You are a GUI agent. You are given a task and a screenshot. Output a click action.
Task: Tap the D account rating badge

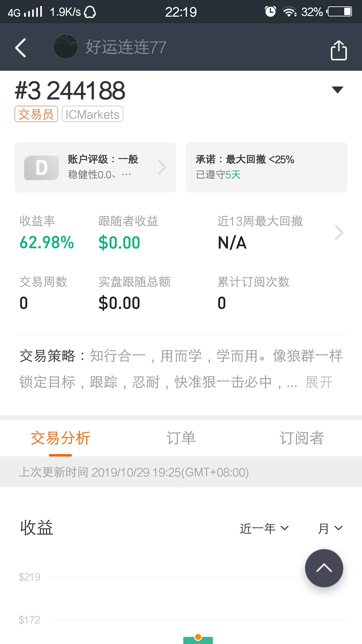tap(41, 168)
